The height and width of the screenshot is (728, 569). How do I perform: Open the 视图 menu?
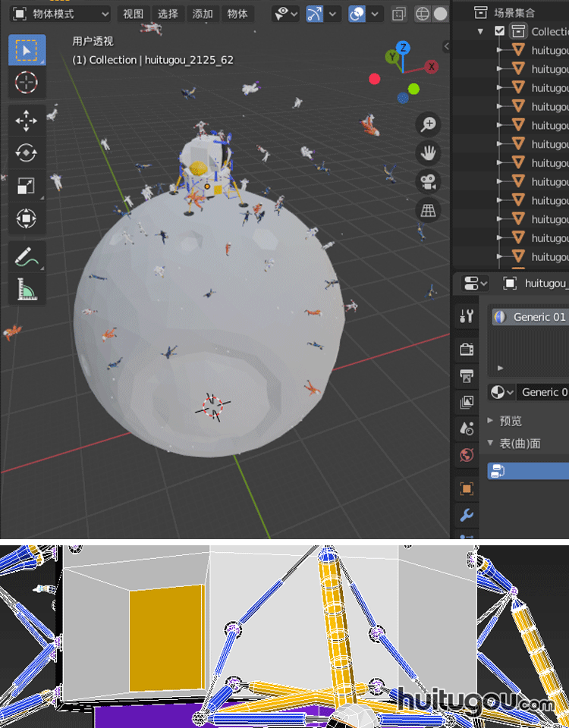(x=133, y=14)
